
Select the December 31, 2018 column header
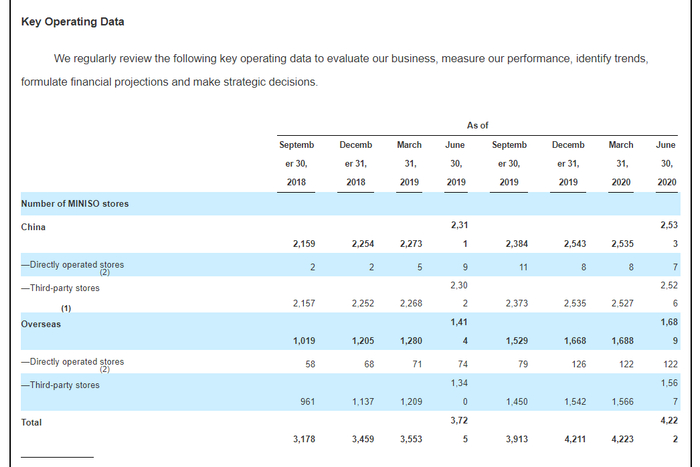point(356,163)
